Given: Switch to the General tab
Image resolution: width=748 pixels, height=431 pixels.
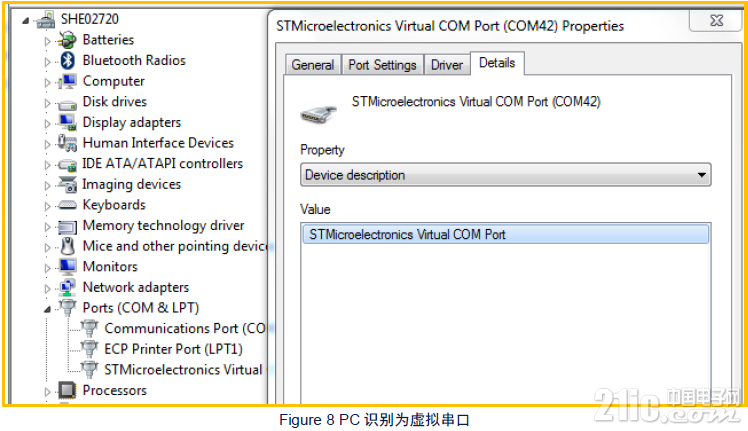Looking at the screenshot, I should click(x=312, y=65).
